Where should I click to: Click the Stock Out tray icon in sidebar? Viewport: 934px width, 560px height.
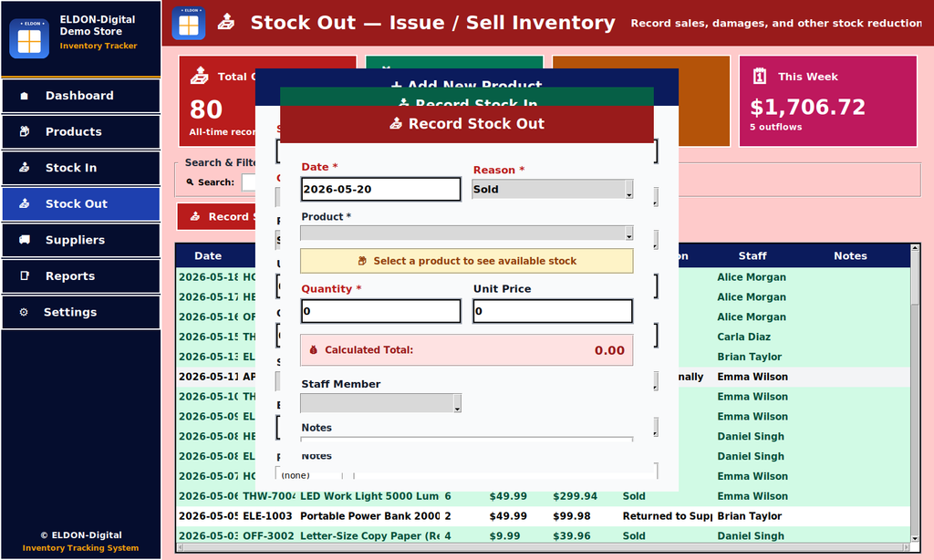[x=25, y=203]
